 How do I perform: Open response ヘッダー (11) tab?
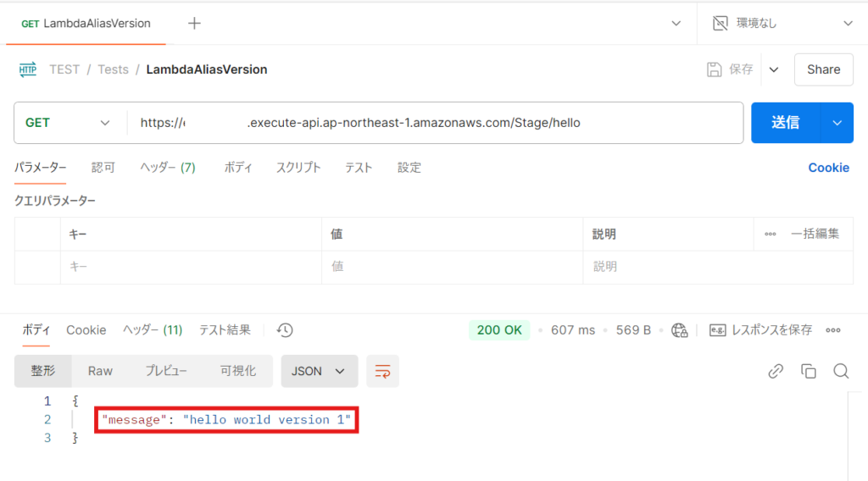pos(153,330)
